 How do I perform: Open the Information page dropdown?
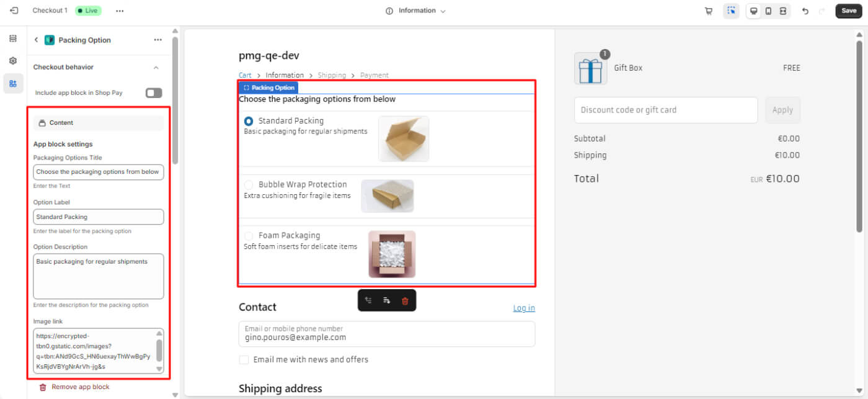click(416, 11)
